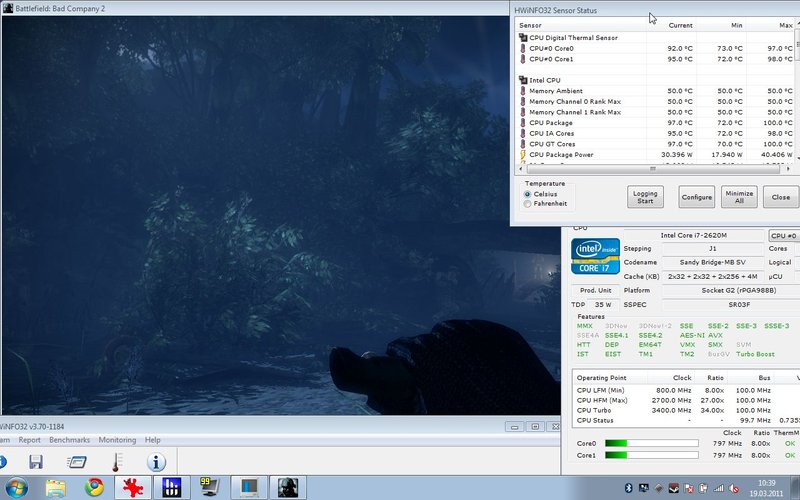
Task: Click the CPU Digital Thermal Sensor group icon
Action: coord(523,37)
